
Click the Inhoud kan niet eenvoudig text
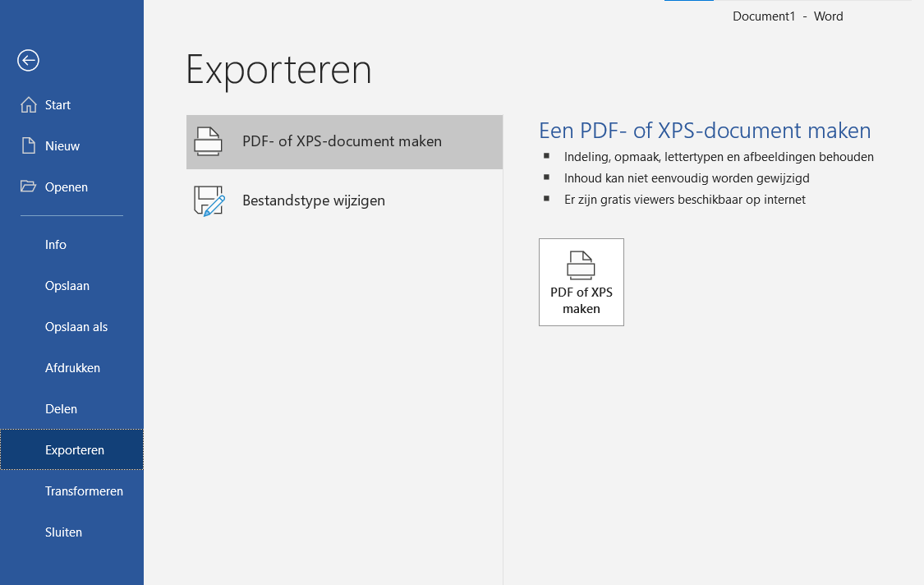click(687, 178)
